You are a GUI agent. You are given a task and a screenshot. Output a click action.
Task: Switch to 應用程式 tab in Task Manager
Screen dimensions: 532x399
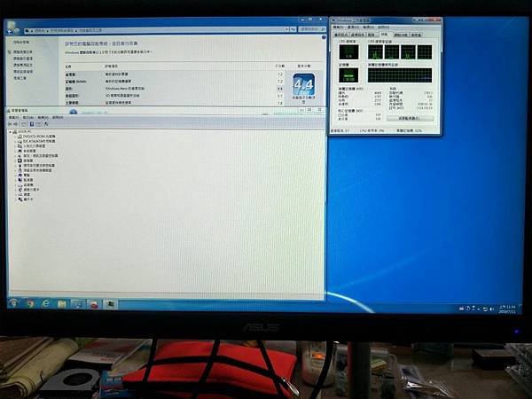click(x=340, y=35)
